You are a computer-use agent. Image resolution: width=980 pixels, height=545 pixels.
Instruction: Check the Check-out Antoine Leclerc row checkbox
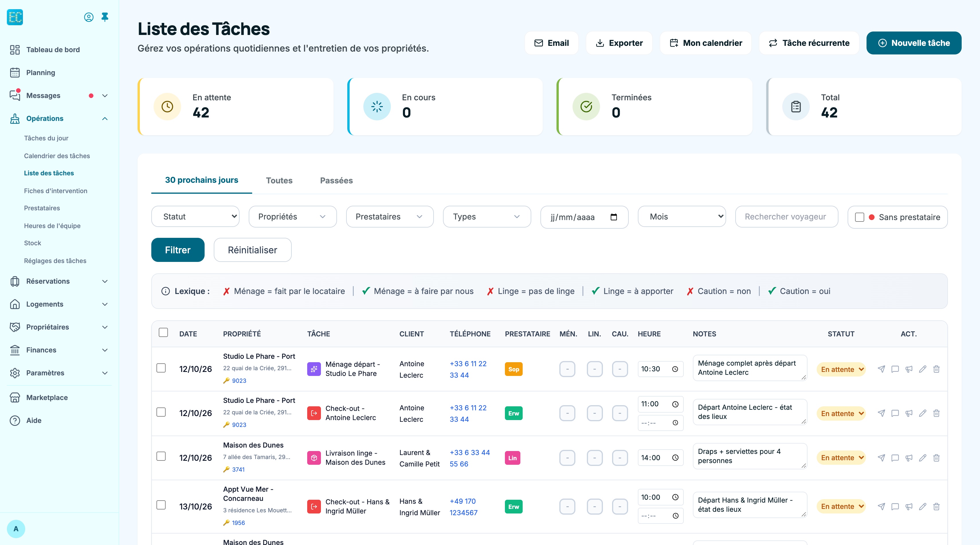click(161, 412)
